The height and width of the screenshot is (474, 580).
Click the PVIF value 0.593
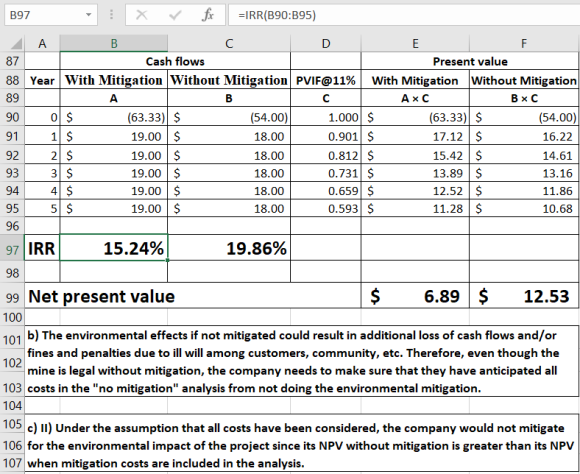pos(326,208)
